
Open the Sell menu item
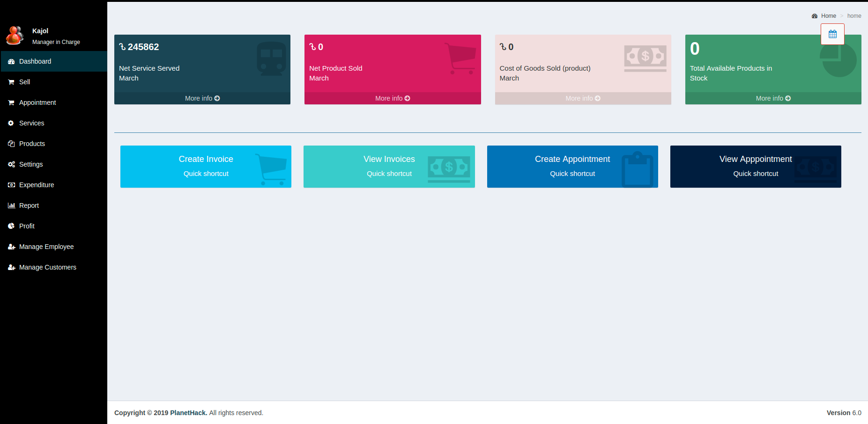pos(24,82)
